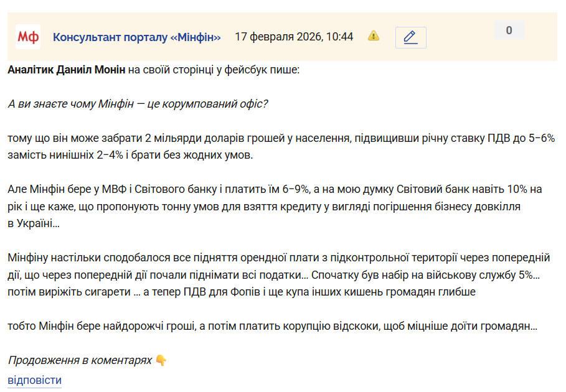Click the yellow warning triangle icon
The image size is (566, 392).
tap(374, 35)
